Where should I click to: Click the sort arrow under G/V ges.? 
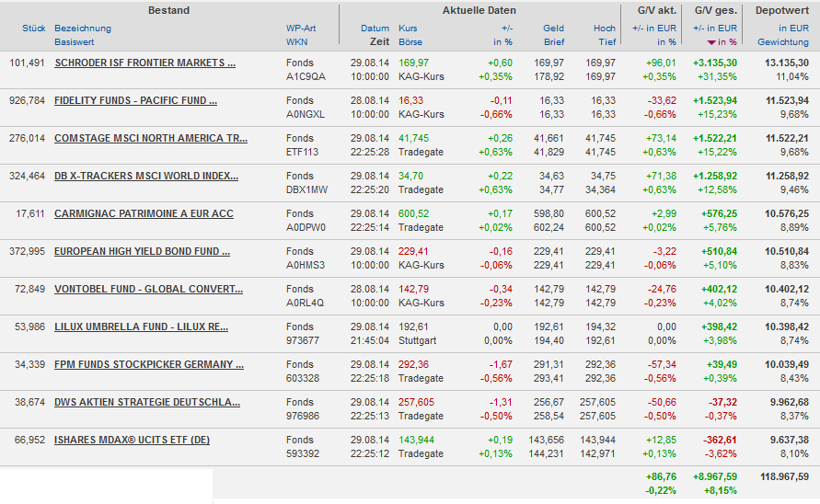coord(710,42)
